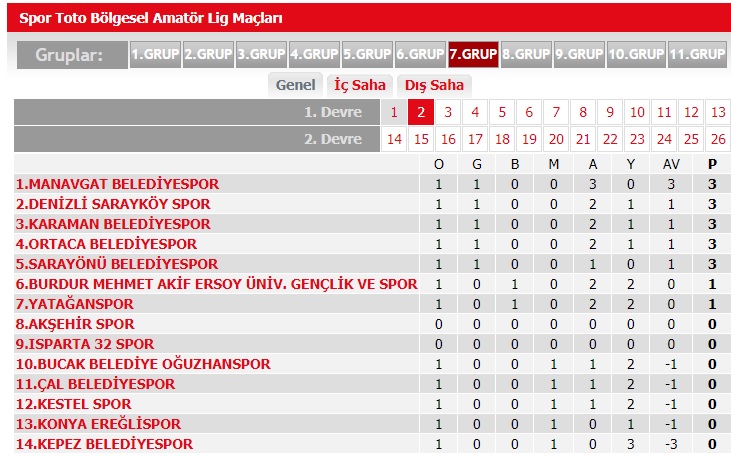The height and width of the screenshot is (456, 731).
Task: Select week 1 in 1. Devre
Action: click(394, 113)
